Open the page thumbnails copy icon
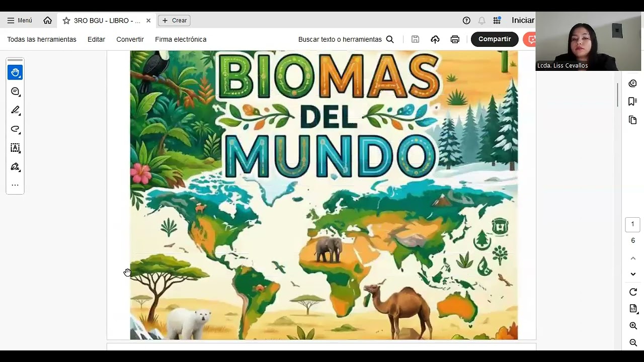The height and width of the screenshot is (362, 644). 633,120
